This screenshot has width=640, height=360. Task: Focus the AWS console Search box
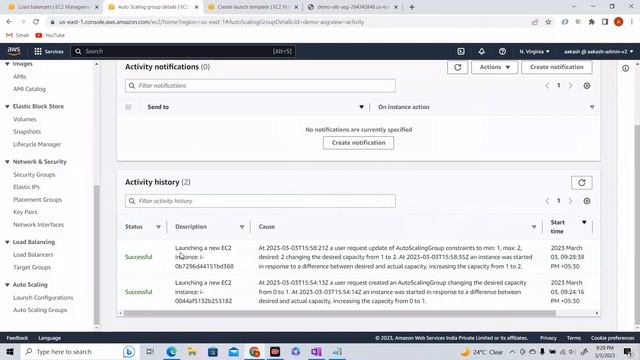point(183,51)
